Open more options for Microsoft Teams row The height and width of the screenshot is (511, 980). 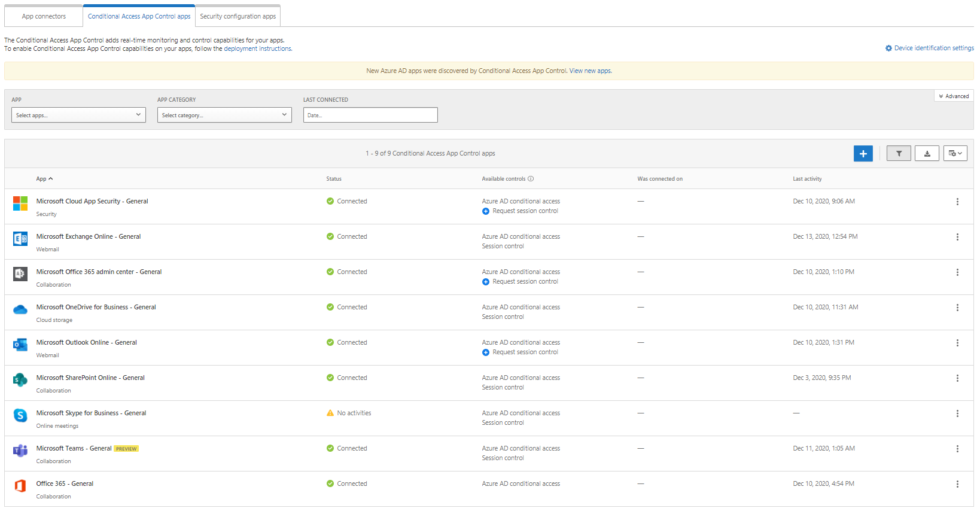(x=957, y=449)
